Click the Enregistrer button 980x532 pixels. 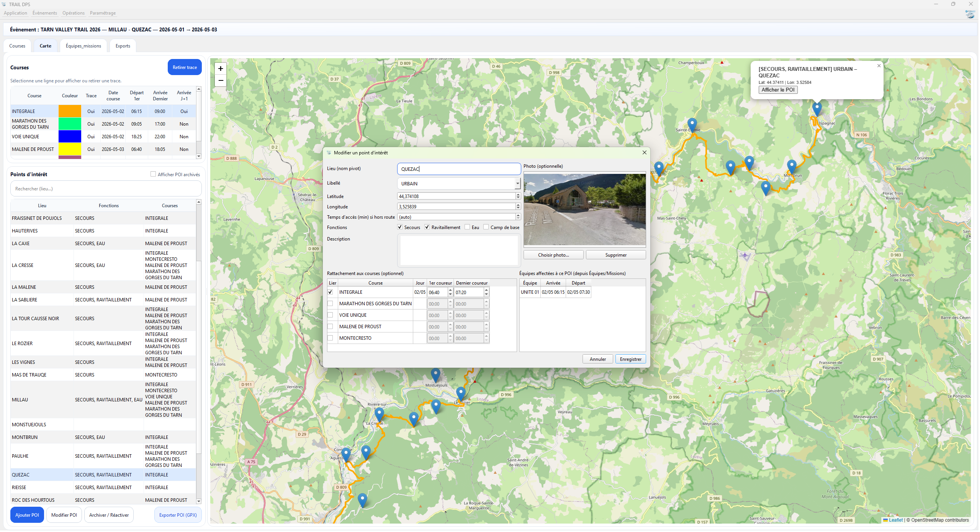click(630, 359)
